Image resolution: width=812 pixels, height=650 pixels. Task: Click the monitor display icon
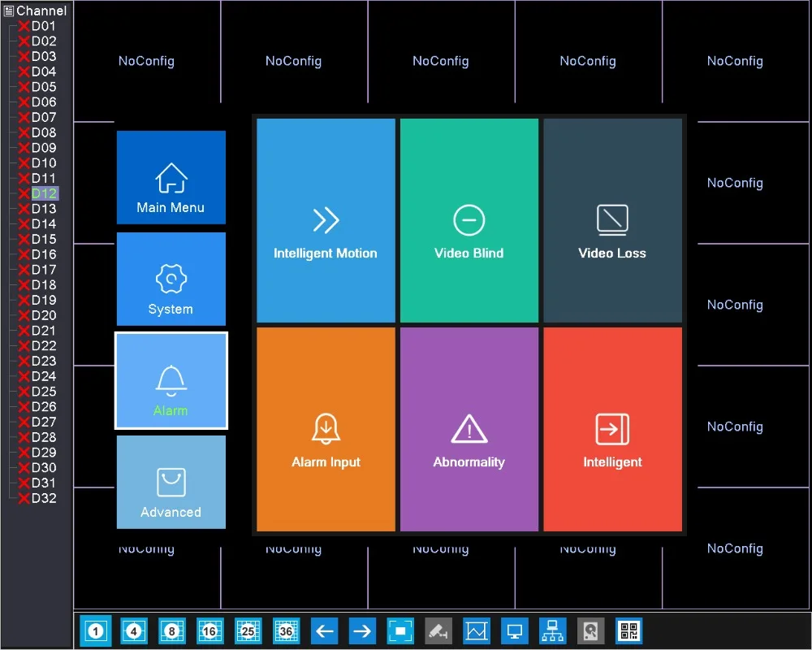[515, 630]
